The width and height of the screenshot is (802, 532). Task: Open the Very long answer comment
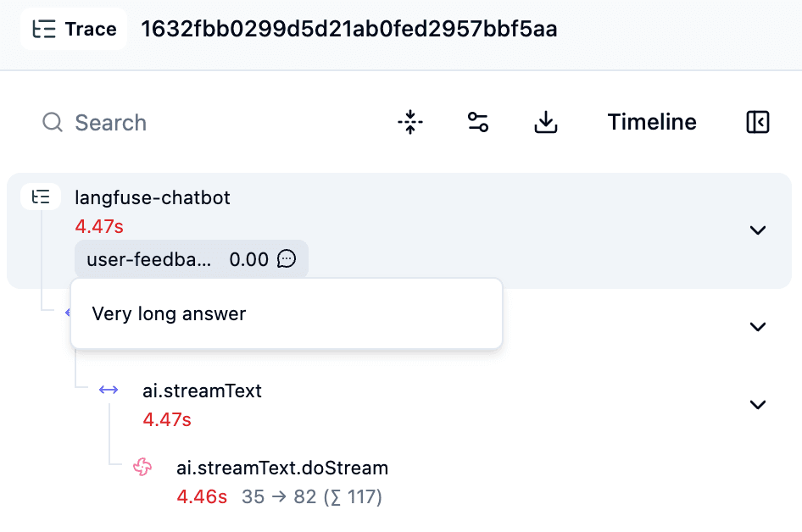(x=168, y=313)
